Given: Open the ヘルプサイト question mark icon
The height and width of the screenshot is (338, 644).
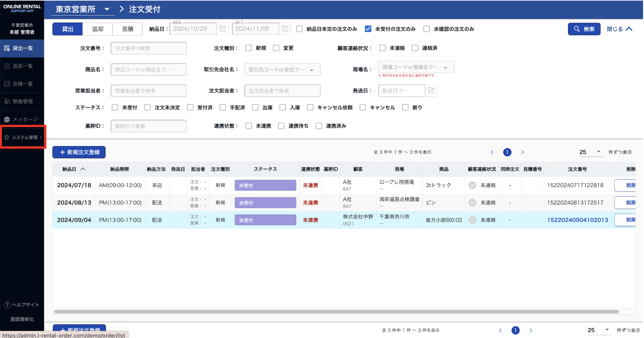Looking at the screenshot, I should (x=7, y=305).
